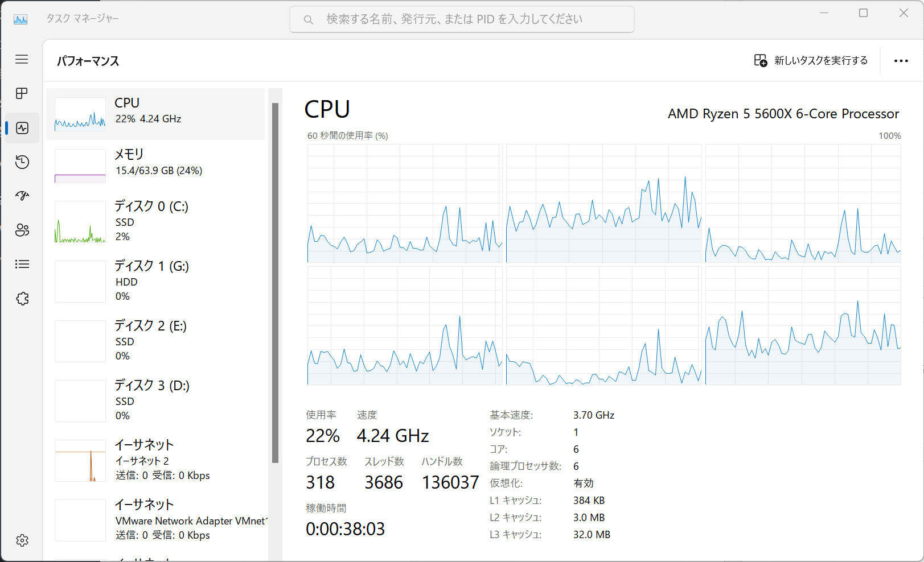Open the Users page icon
This screenshot has height=562, width=924.
(x=22, y=230)
